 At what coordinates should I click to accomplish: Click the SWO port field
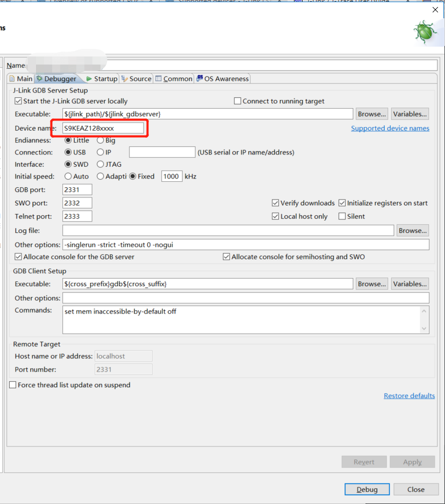tap(77, 203)
